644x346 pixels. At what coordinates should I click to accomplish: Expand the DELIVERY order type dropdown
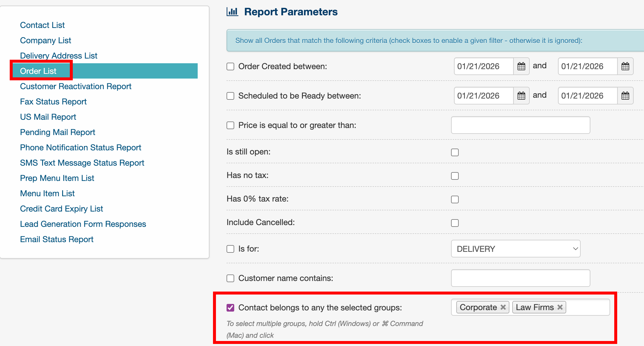tap(516, 249)
